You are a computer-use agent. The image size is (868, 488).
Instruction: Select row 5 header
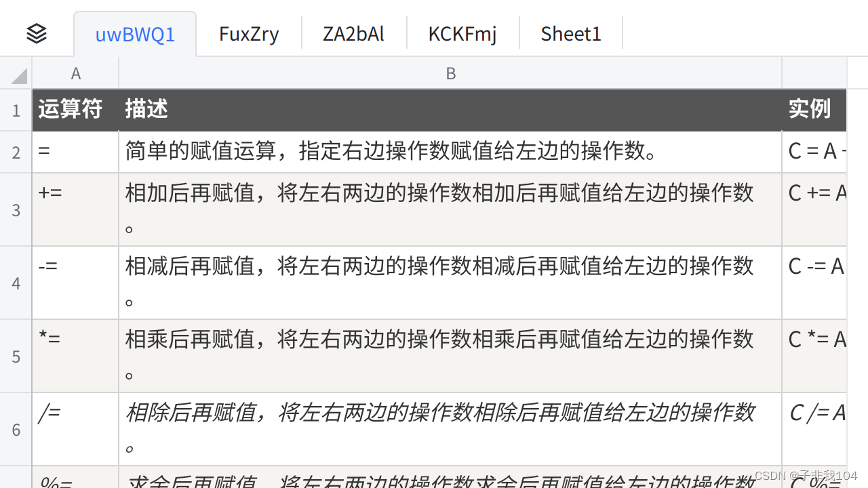pyautogui.click(x=16, y=356)
